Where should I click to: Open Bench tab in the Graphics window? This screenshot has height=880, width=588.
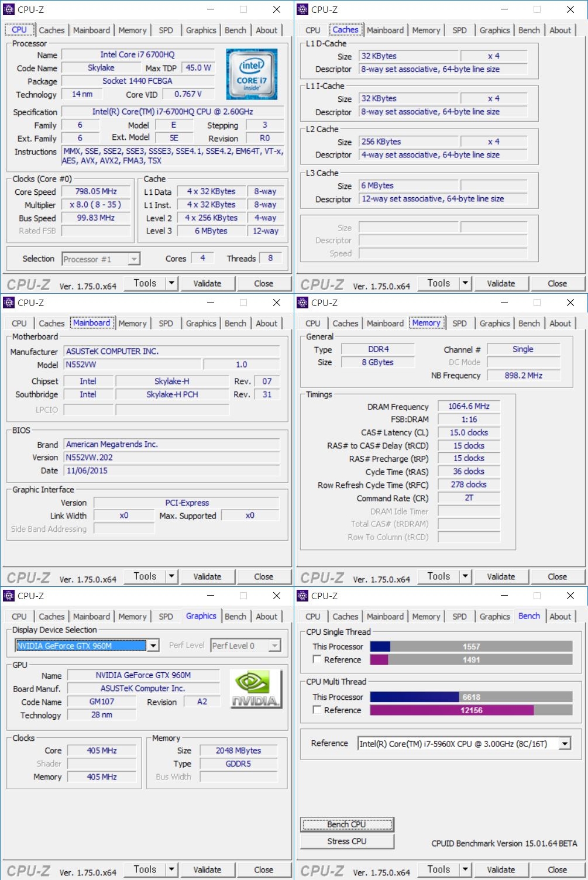point(235,617)
